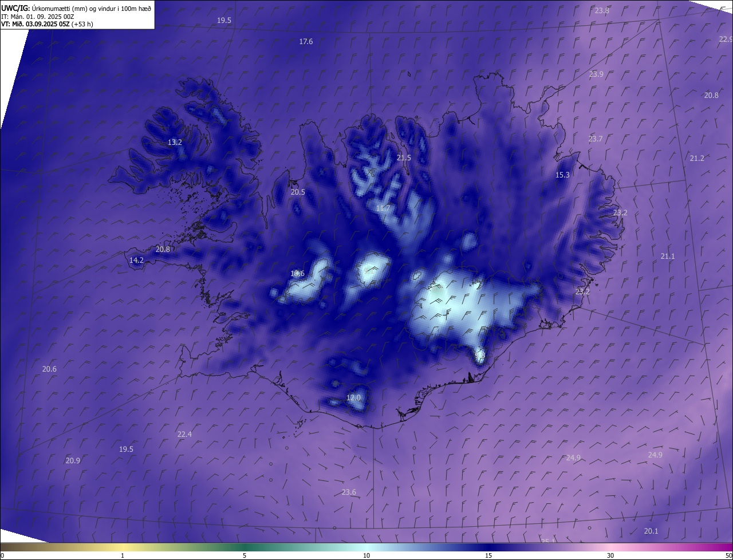The image size is (733, 560).
Task: Select the initial time 'IT: Mán. 01. 09. 2025 00Z'
Action: [x=37, y=16]
